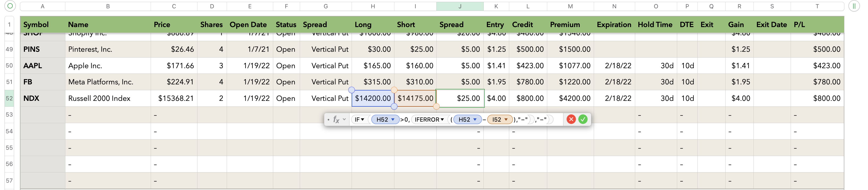Select column J header

point(460,6)
